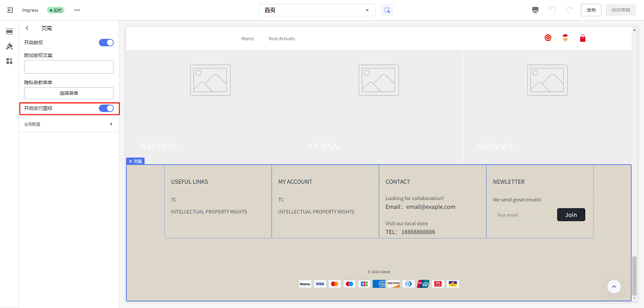Open the sections panel in left sidebar
The width and height of the screenshot is (644, 308).
point(9,31)
